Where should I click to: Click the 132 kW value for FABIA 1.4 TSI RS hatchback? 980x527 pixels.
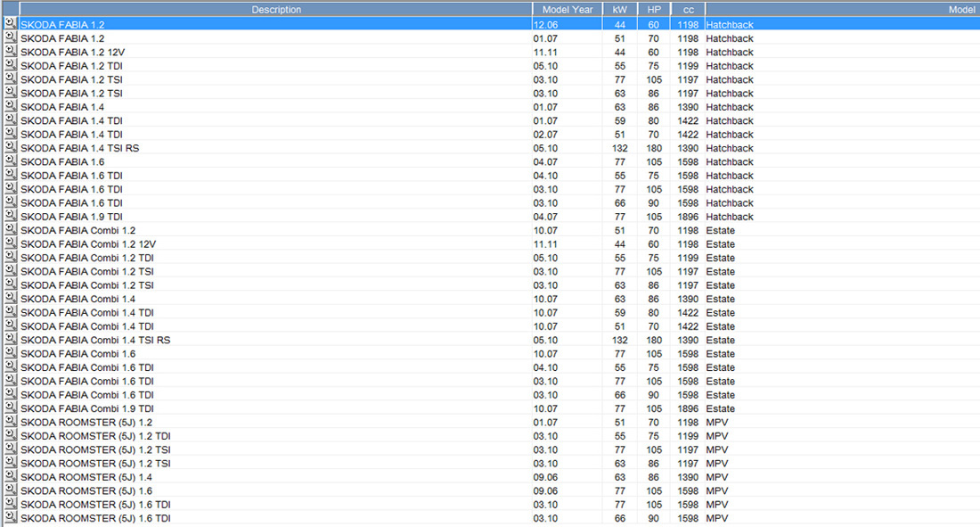(619, 148)
